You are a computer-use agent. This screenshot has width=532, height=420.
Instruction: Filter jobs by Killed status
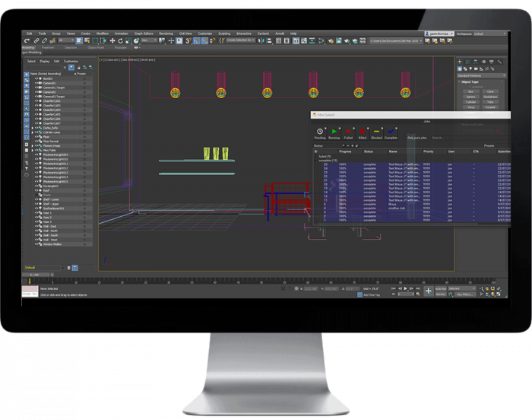pyautogui.click(x=363, y=133)
